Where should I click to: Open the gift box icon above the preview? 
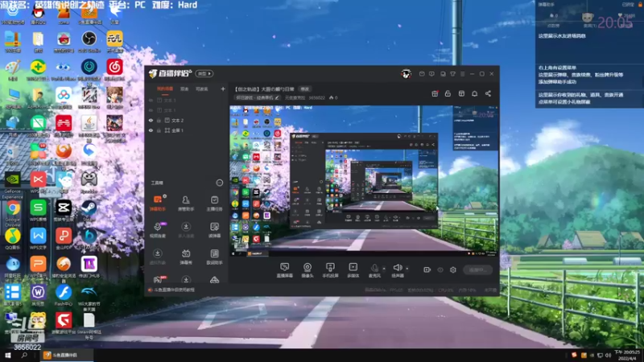tap(435, 93)
